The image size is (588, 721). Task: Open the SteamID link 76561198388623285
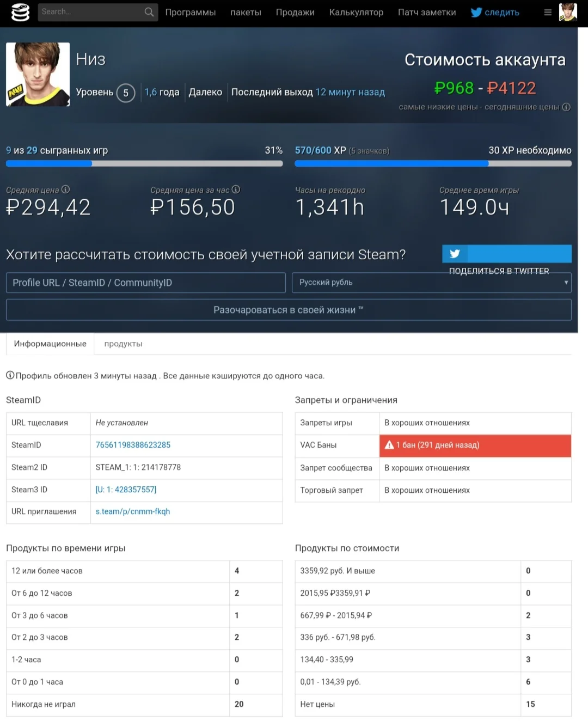click(x=132, y=445)
